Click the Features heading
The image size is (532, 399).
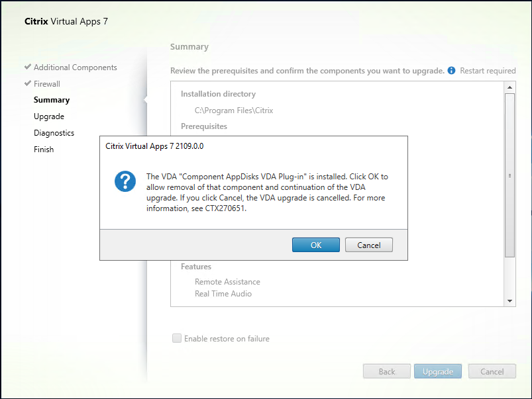195,267
